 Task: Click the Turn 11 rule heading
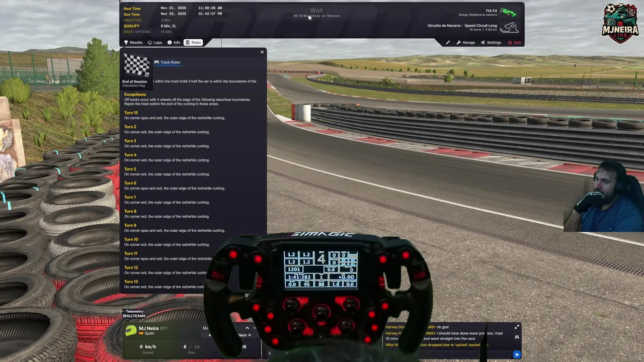(131, 253)
